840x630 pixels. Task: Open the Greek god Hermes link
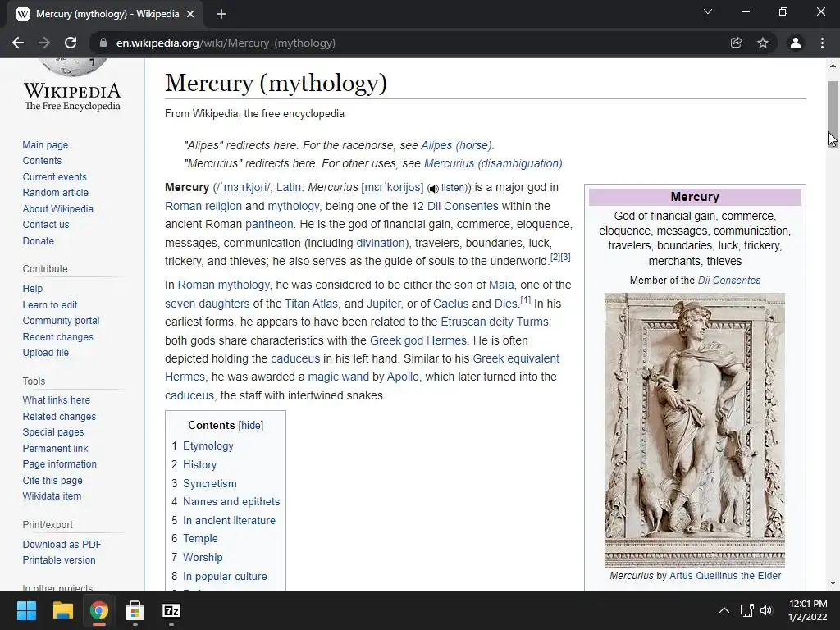pos(418,340)
